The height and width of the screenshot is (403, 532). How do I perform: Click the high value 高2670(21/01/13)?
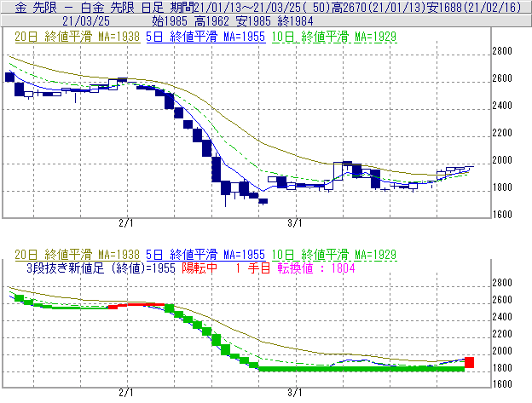pyautogui.click(x=378, y=8)
